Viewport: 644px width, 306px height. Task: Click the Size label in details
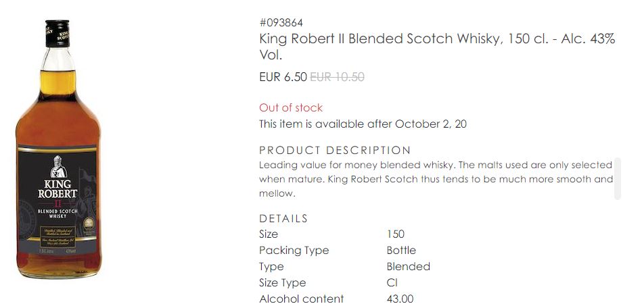tap(269, 234)
